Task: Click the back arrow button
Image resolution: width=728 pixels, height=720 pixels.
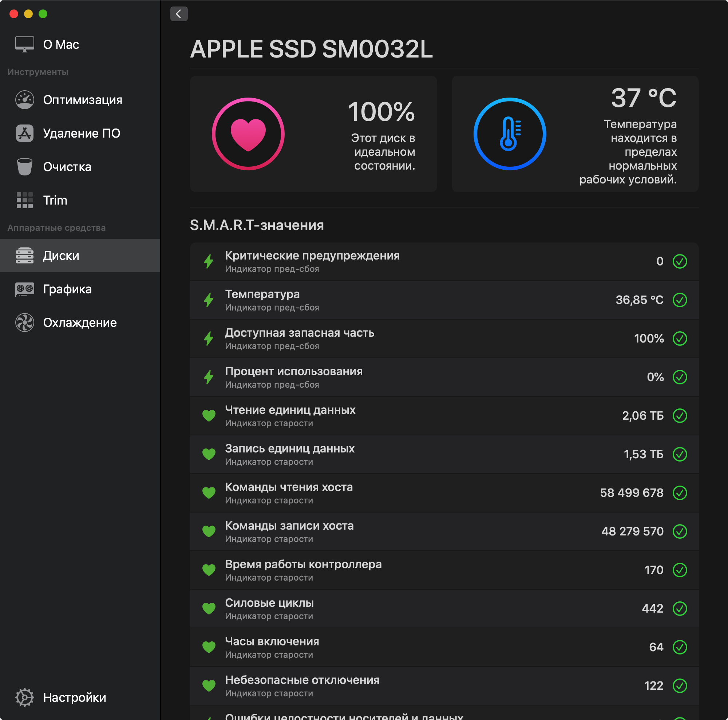Action: (179, 14)
